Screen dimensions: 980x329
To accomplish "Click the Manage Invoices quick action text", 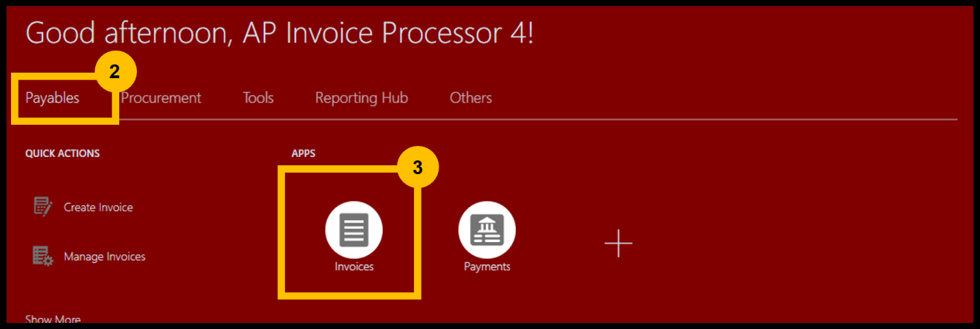I will coord(105,256).
